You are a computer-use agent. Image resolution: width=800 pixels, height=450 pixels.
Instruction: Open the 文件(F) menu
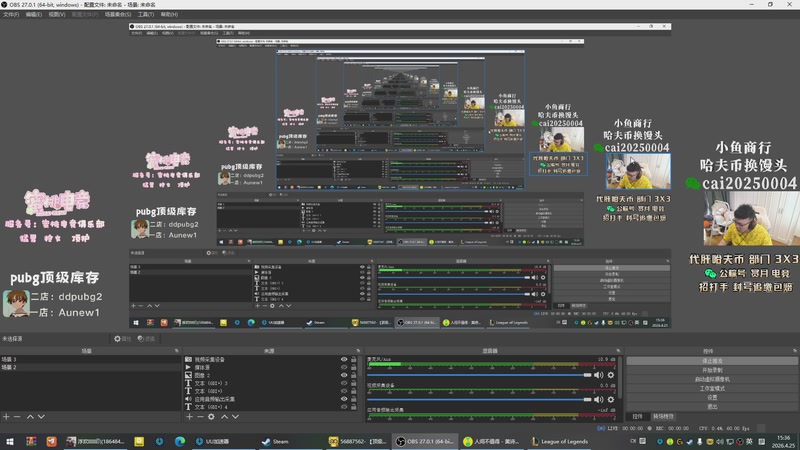click(11, 14)
